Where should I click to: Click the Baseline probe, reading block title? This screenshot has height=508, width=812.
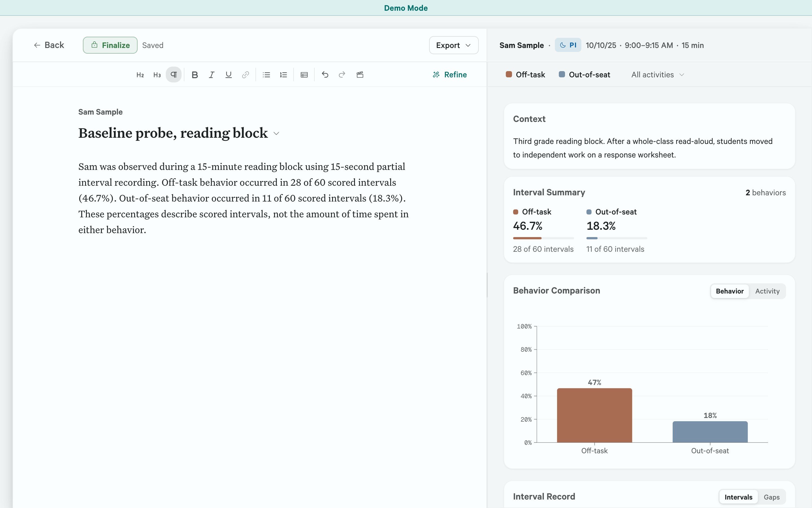point(173,133)
